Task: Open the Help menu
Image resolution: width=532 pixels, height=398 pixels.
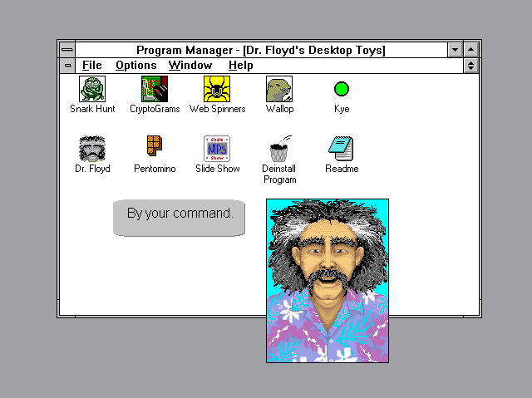Action: [240, 65]
